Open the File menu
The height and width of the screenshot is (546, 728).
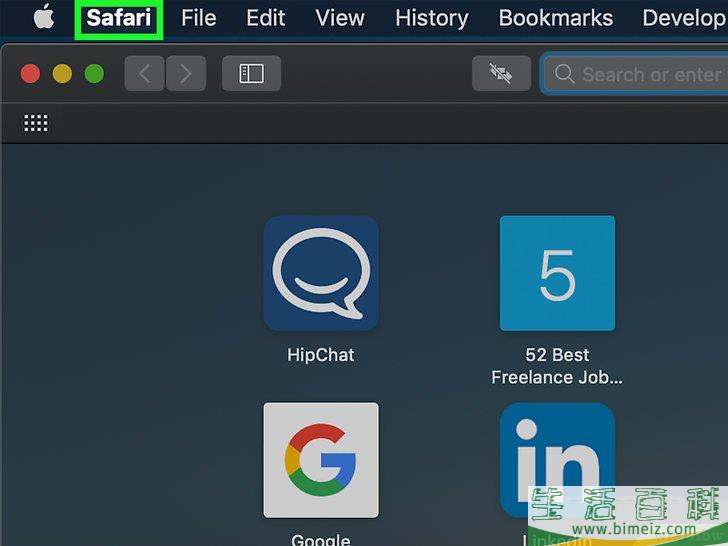click(x=199, y=18)
